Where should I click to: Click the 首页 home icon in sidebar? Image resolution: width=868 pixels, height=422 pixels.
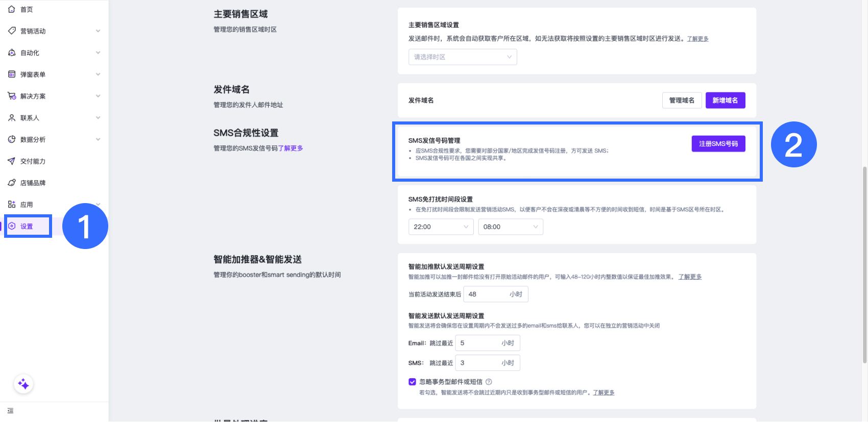point(12,9)
